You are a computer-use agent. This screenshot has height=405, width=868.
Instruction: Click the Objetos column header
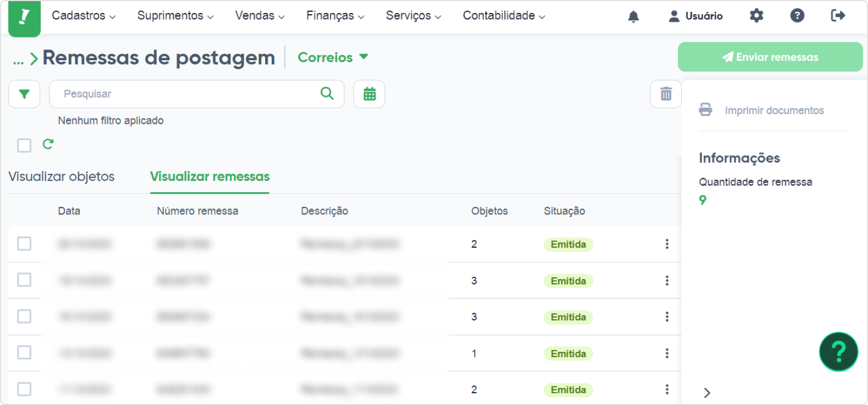click(489, 211)
